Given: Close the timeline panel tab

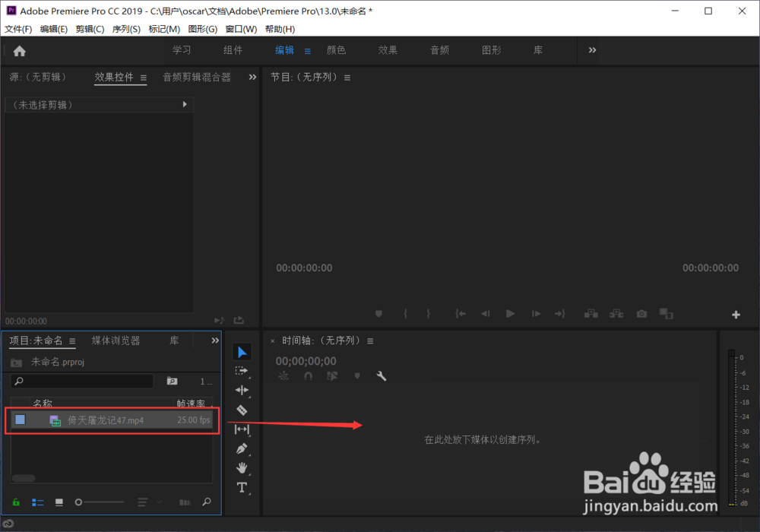Looking at the screenshot, I should [x=272, y=341].
